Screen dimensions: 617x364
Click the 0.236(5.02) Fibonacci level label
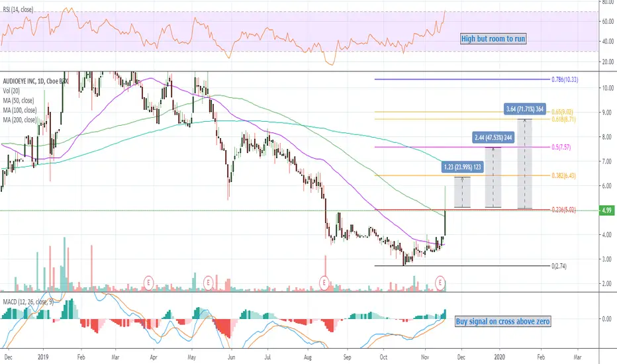coord(563,210)
